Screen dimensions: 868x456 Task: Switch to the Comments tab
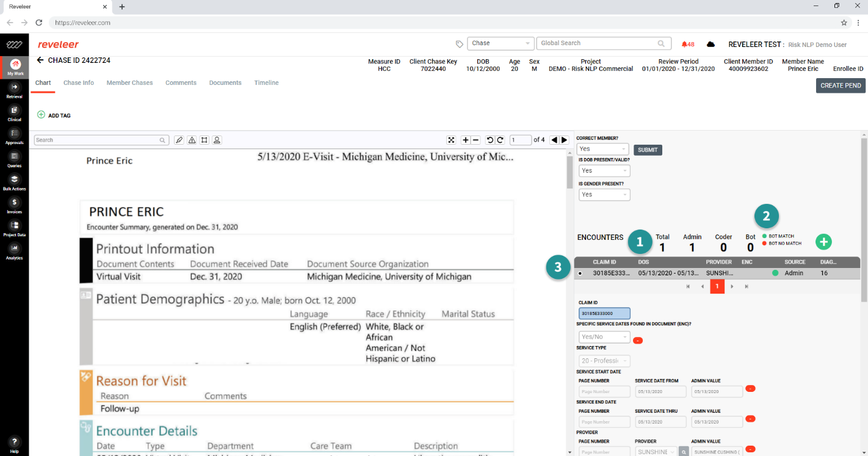tap(181, 82)
